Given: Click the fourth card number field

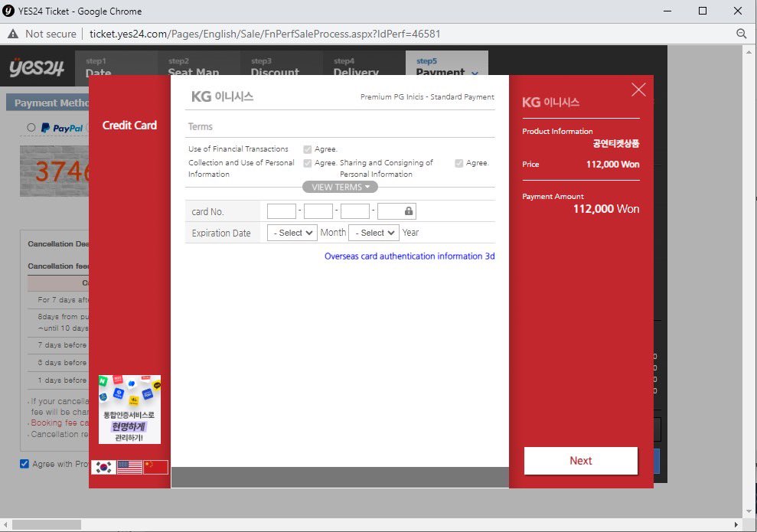Looking at the screenshot, I should pos(396,211).
